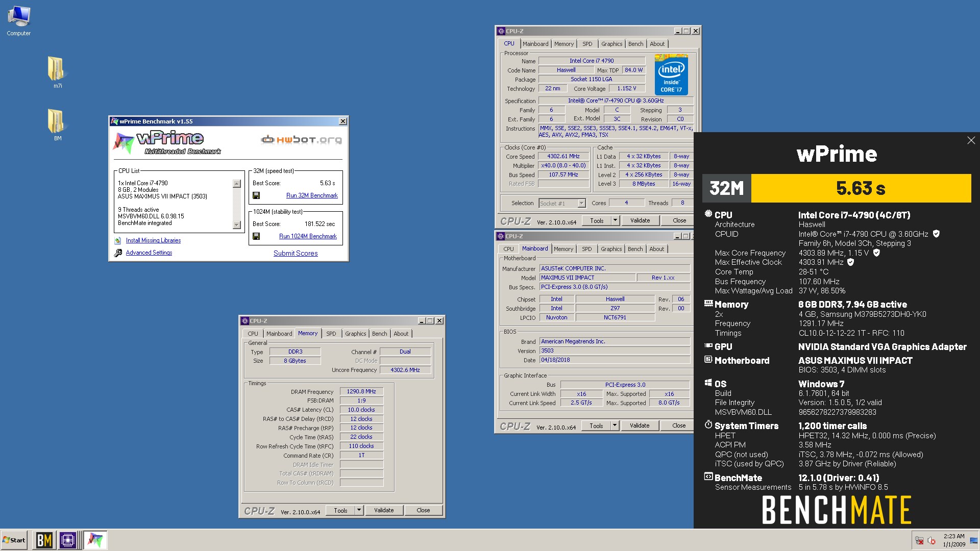Click the system tray volume icon
Image resolution: width=980 pixels, height=551 pixels.
[x=931, y=540]
